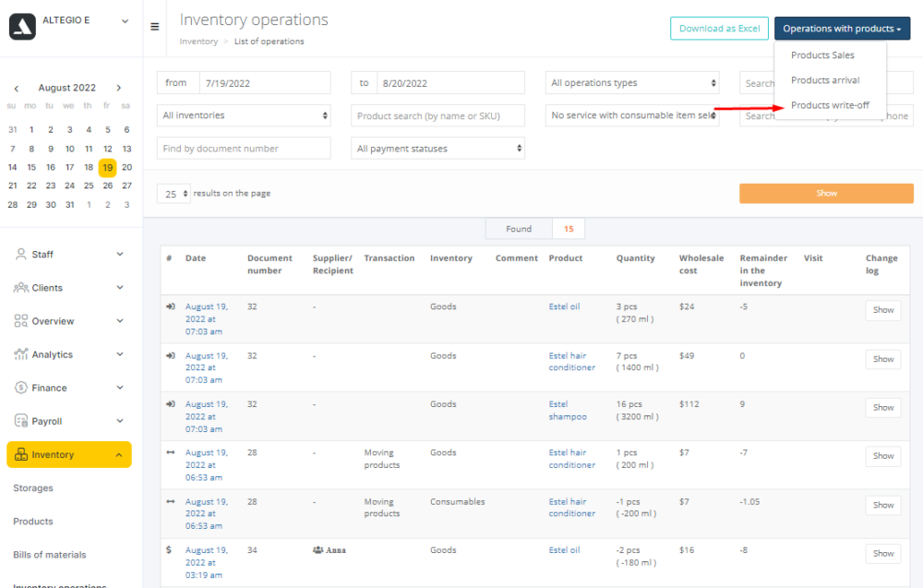
Task: Select Products Sales from the menu
Action: coord(822,55)
